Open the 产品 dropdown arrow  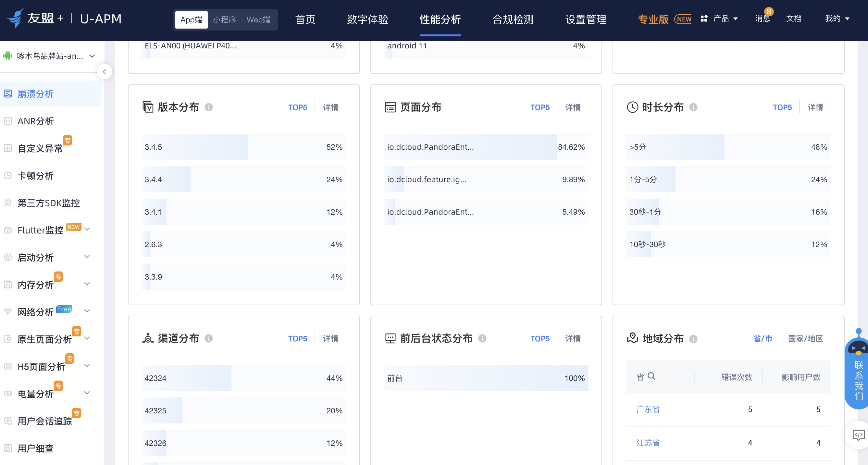pos(736,19)
